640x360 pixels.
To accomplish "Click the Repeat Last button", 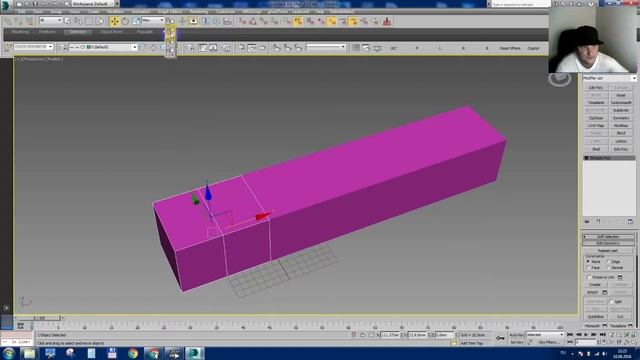I will tap(608, 251).
